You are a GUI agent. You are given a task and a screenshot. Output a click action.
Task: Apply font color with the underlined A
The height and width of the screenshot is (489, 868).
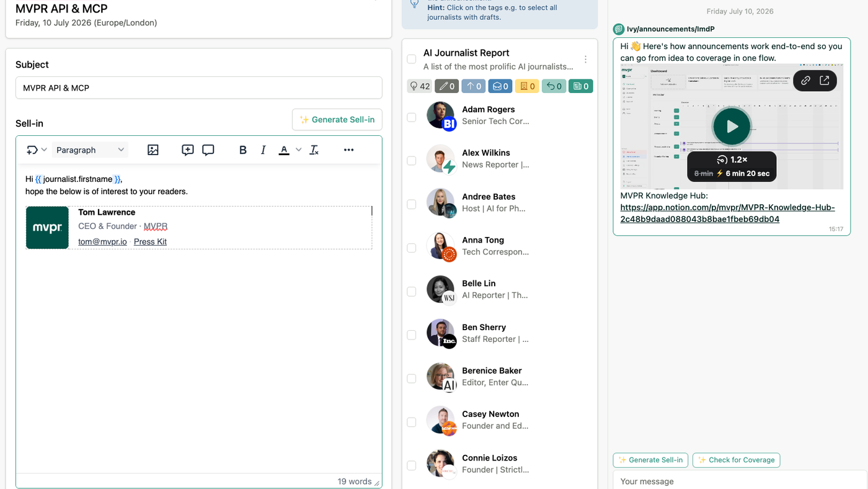click(283, 150)
